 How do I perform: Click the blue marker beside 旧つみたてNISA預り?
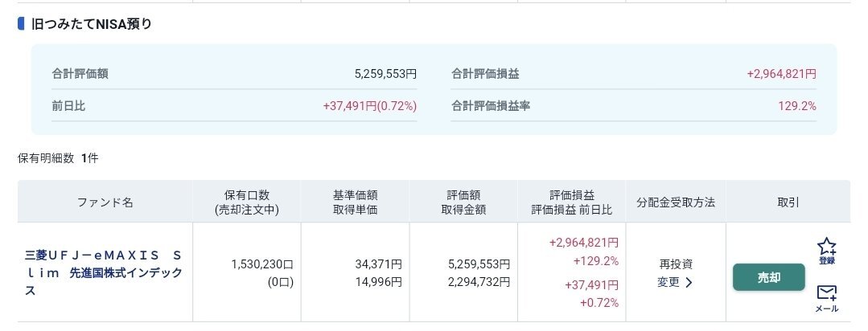pyautogui.click(x=21, y=24)
